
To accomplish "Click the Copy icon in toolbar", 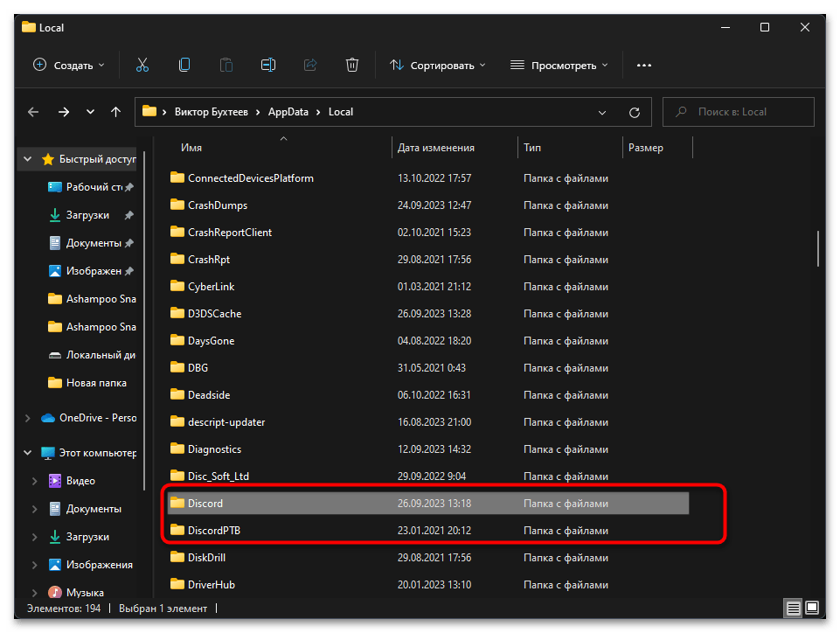I will point(184,65).
